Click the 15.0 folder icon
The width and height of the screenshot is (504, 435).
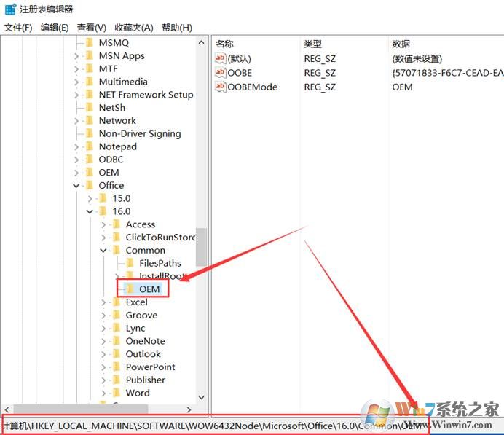coord(103,198)
